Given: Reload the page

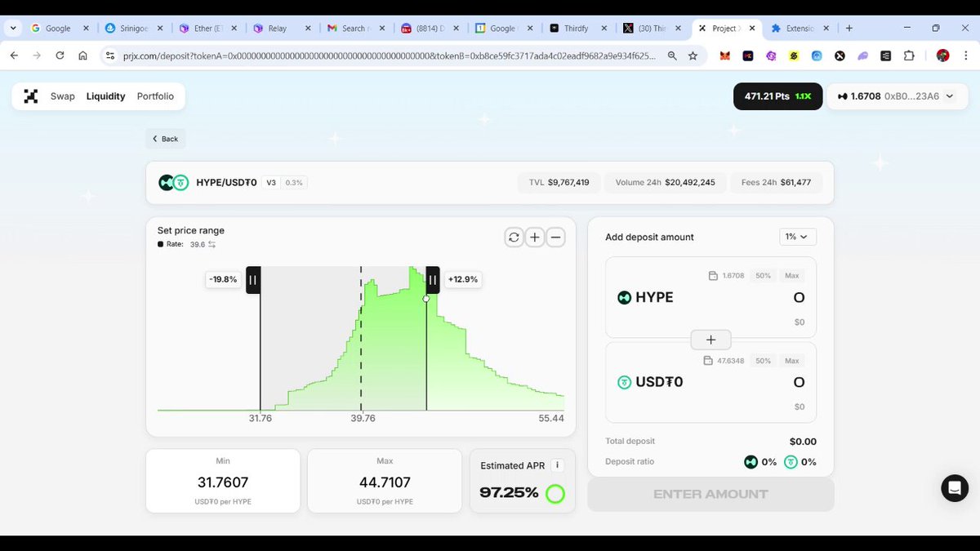Looking at the screenshot, I should click(x=60, y=56).
